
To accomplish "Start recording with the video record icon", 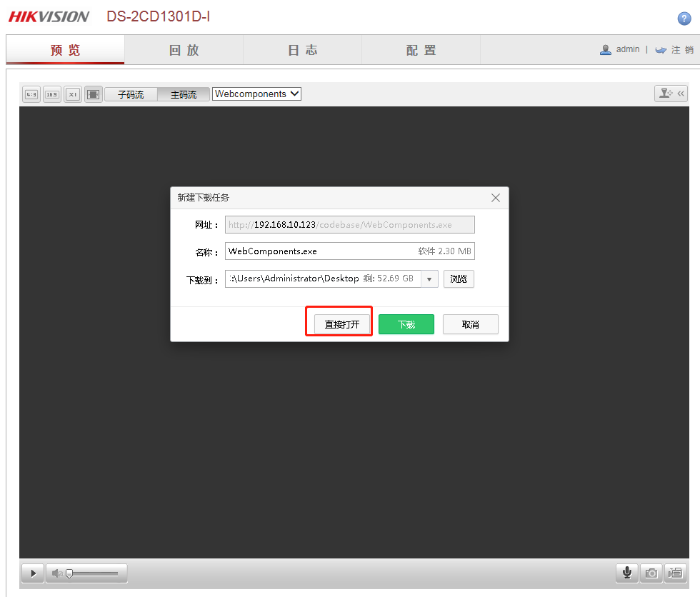I will [674, 573].
